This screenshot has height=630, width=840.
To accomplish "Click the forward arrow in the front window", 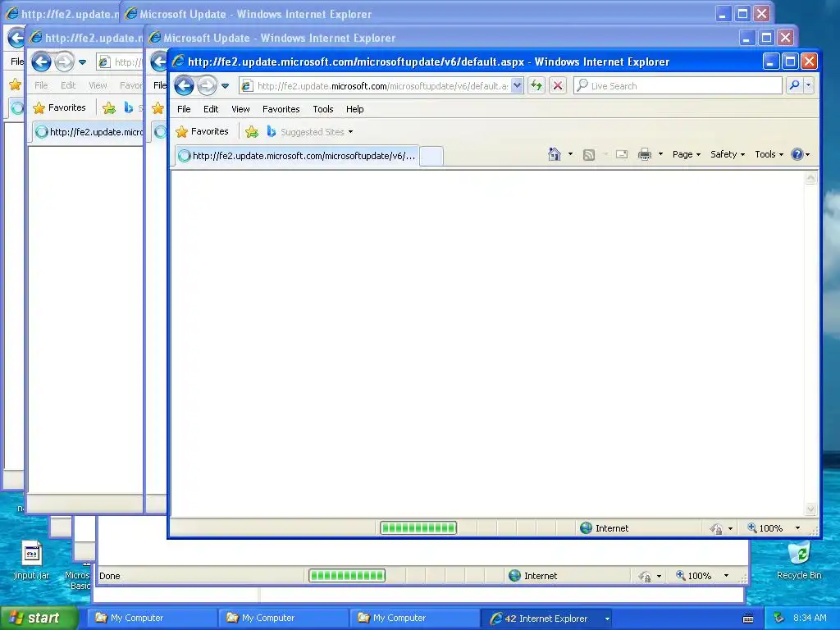I will click(x=207, y=85).
